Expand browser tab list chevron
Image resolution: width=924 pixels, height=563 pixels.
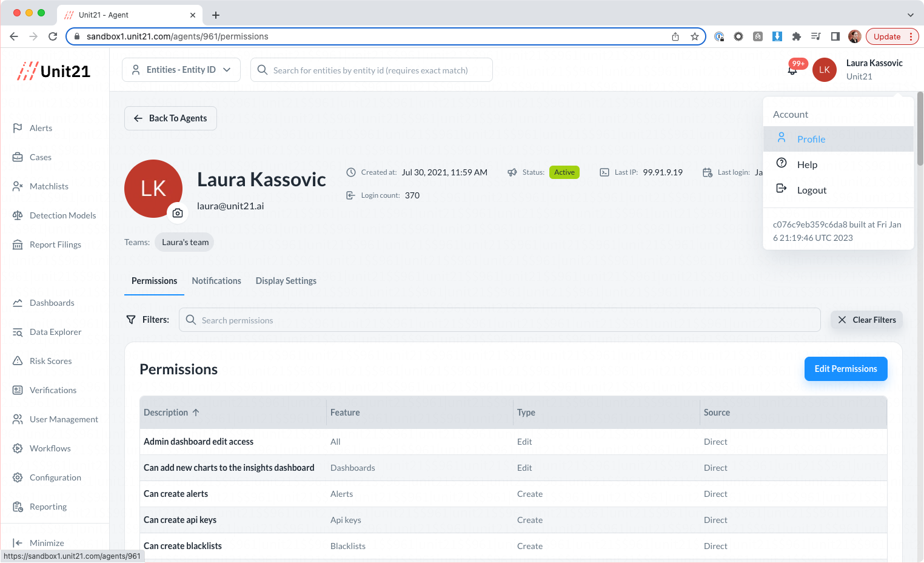click(911, 15)
